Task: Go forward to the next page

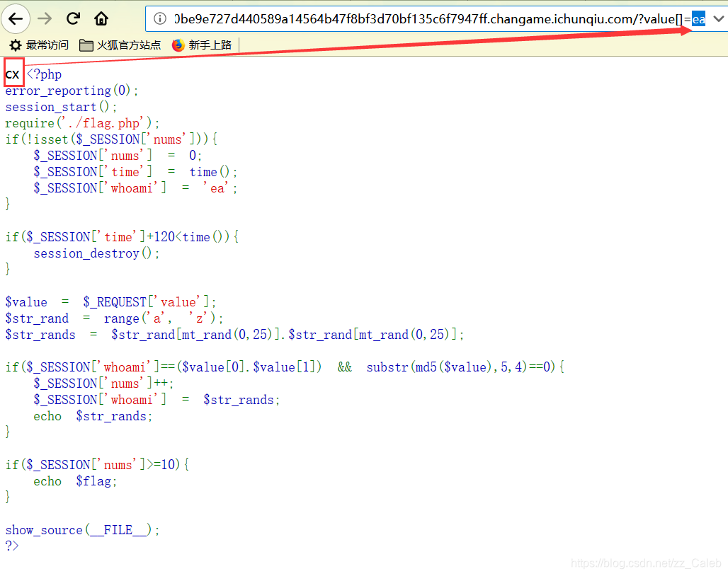Action: (45, 19)
